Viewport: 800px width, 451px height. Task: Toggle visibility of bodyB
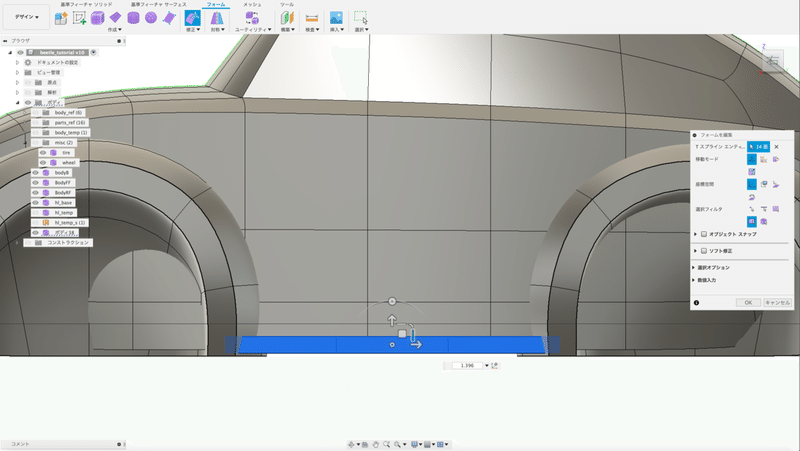pos(35,172)
